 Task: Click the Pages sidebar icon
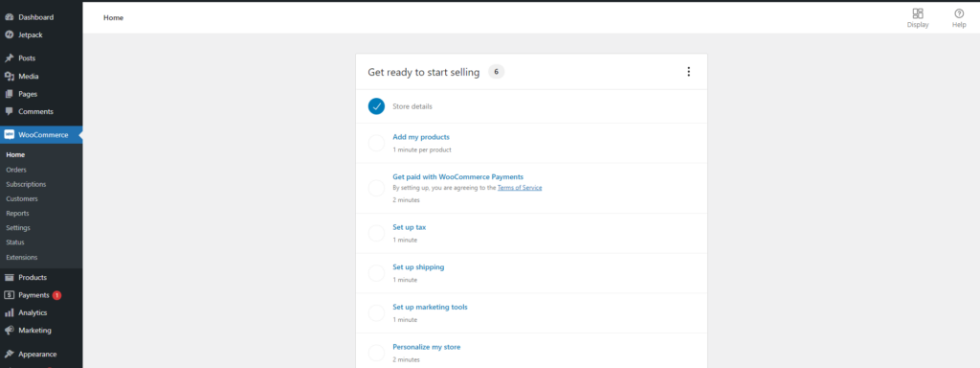click(10, 94)
